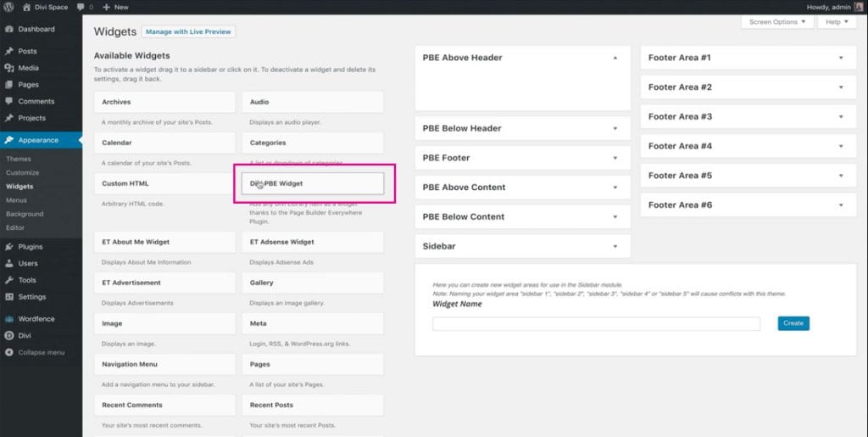
Task: Open Media library icon
Action: (9, 68)
